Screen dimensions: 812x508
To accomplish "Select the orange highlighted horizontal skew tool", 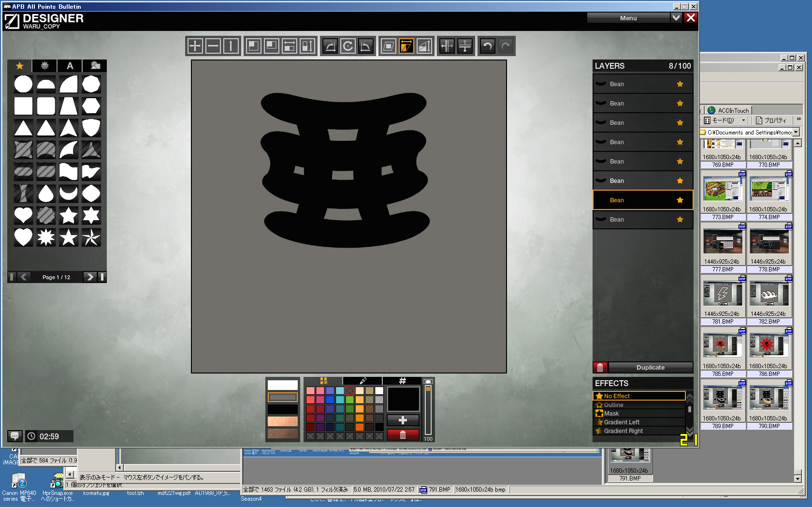I will click(406, 46).
